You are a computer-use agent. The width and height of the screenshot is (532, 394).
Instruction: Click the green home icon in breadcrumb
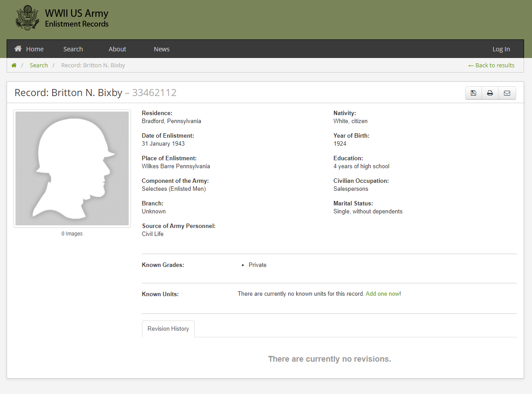tap(14, 66)
